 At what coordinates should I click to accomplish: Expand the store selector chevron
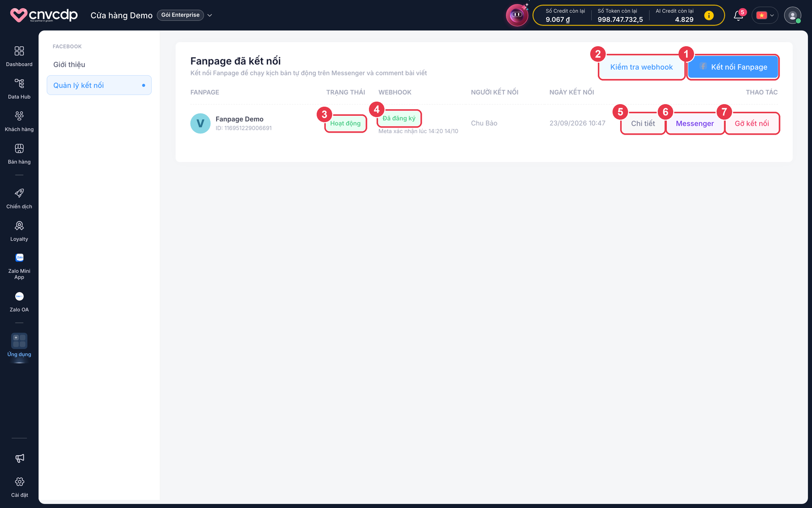tap(210, 15)
